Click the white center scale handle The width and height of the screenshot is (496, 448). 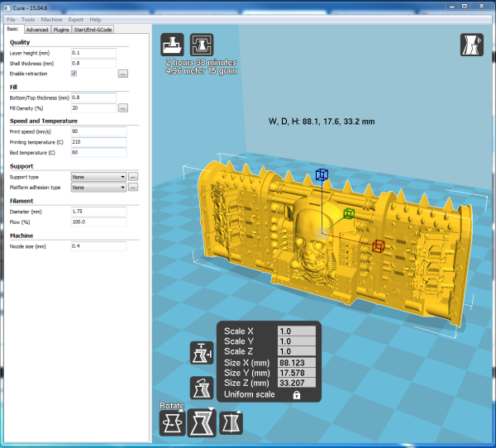tap(322, 233)
